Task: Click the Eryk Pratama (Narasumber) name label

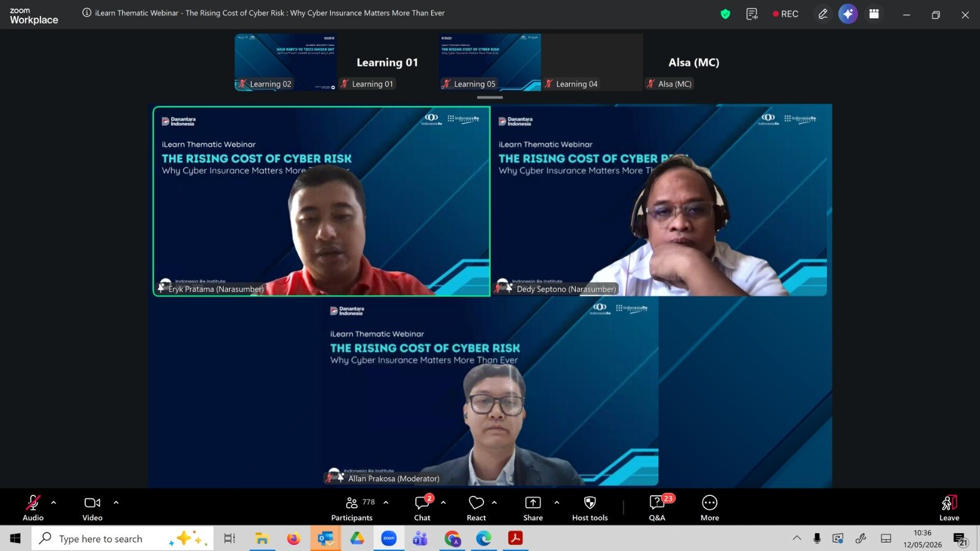Action: pyautogui.click(x=216, y=289)
